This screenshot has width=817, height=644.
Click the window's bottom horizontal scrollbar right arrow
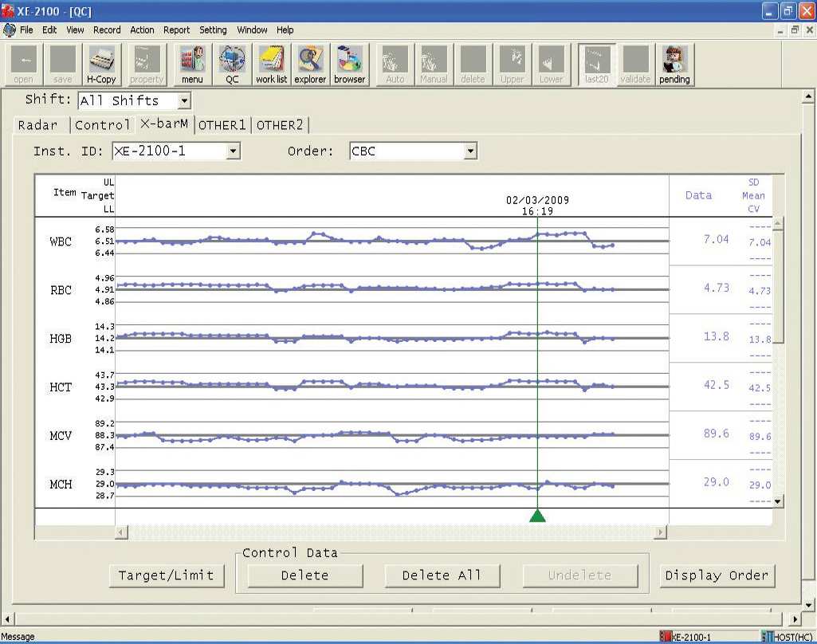(x=795, y=619)
